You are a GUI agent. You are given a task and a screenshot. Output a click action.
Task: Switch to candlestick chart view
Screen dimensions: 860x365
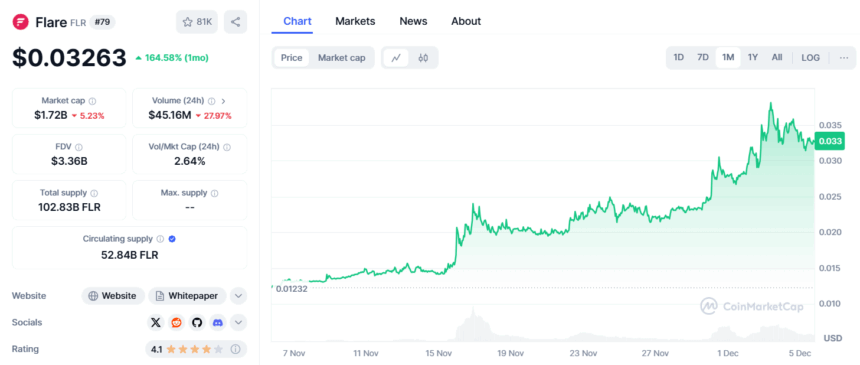pos(423,58)
